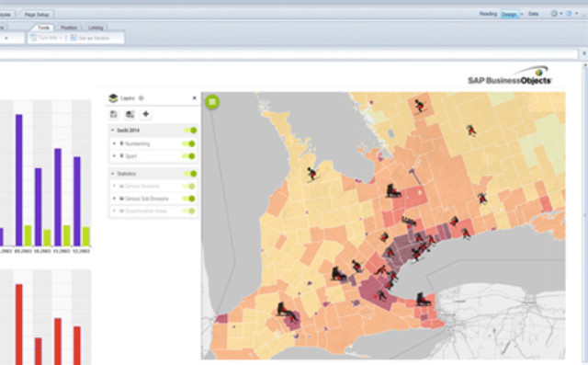Click the pin icon beside Sport layer
The image size is (588, 365).
point(121,156)
